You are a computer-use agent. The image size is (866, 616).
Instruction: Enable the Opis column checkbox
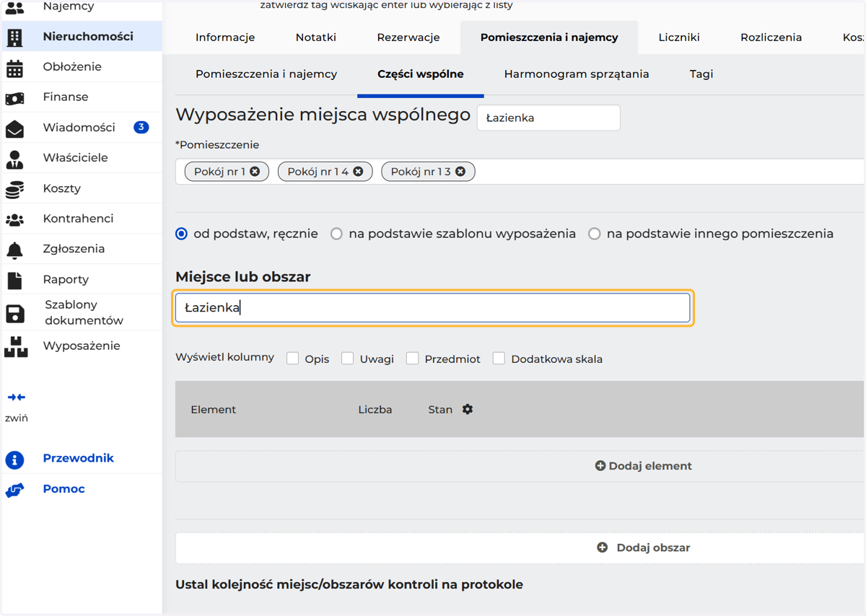tap(293, 358)
